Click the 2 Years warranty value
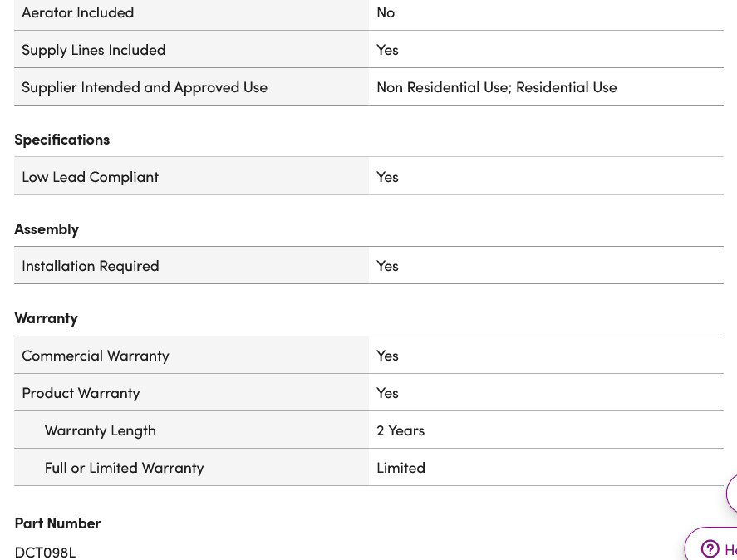737x560 pixels. [x=400, y=430]
